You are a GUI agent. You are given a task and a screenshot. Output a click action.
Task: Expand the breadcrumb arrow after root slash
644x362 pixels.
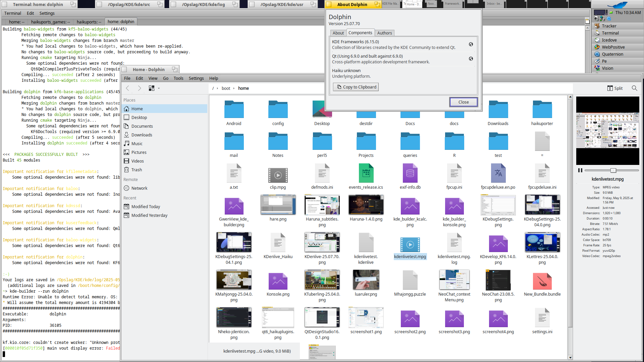click(x=217, y=88)
